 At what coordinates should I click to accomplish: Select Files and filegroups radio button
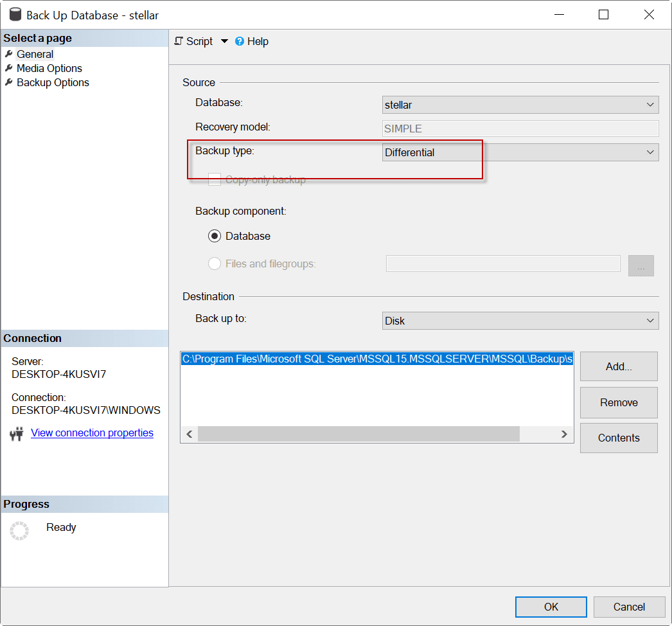pos(215,264)
